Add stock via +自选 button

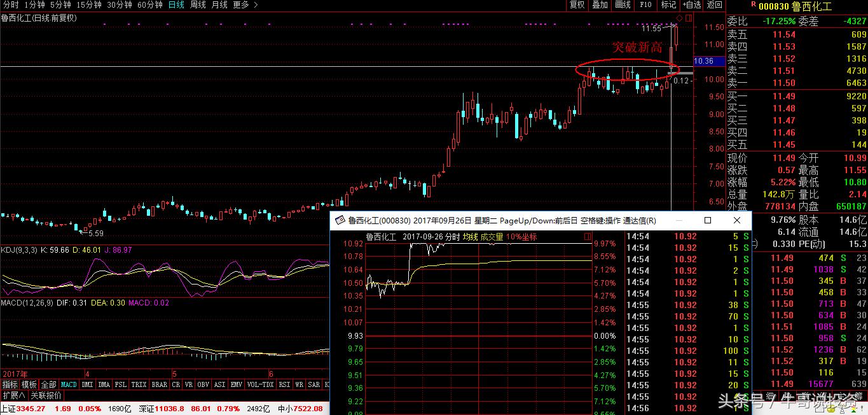(692, 4)
